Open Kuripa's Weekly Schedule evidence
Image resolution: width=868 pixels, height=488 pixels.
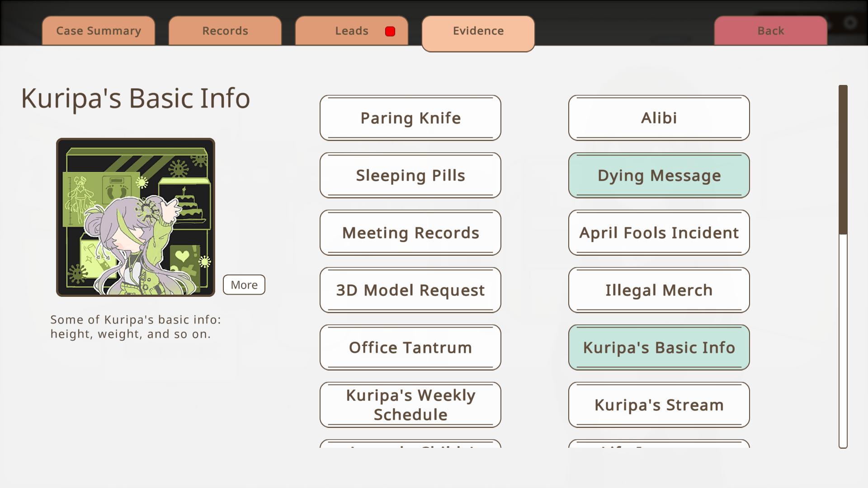click(x=410, y=405)
